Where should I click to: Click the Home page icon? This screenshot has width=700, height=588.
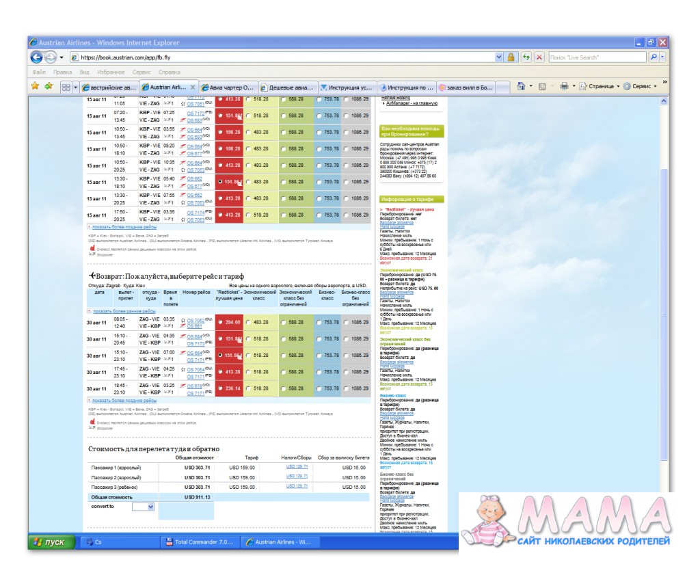(521, 86)
